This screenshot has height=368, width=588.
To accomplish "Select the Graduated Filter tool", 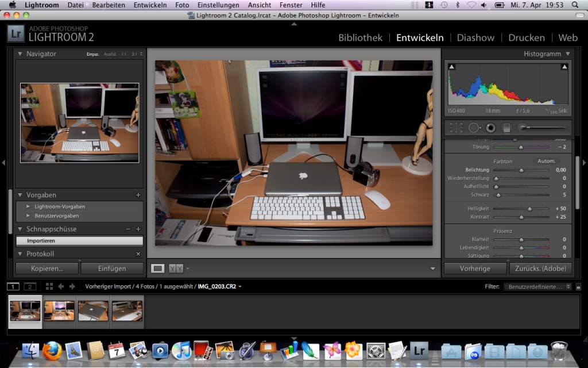I will 506,128.
